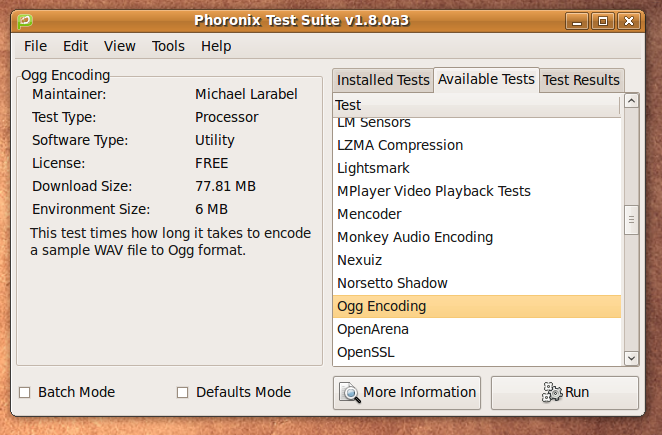Open the View menu
This screenshot has width=662, height=435.
click(x=120, y=46)
